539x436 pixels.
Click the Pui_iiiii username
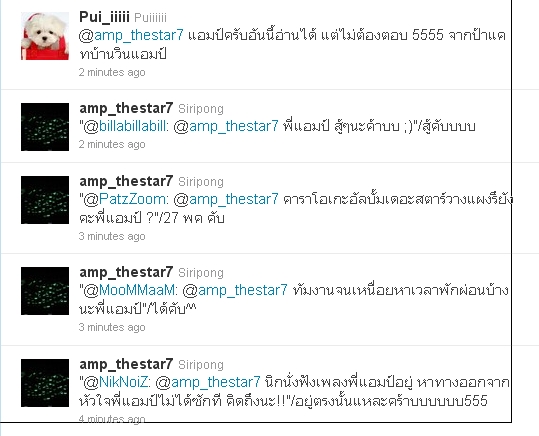104,17
